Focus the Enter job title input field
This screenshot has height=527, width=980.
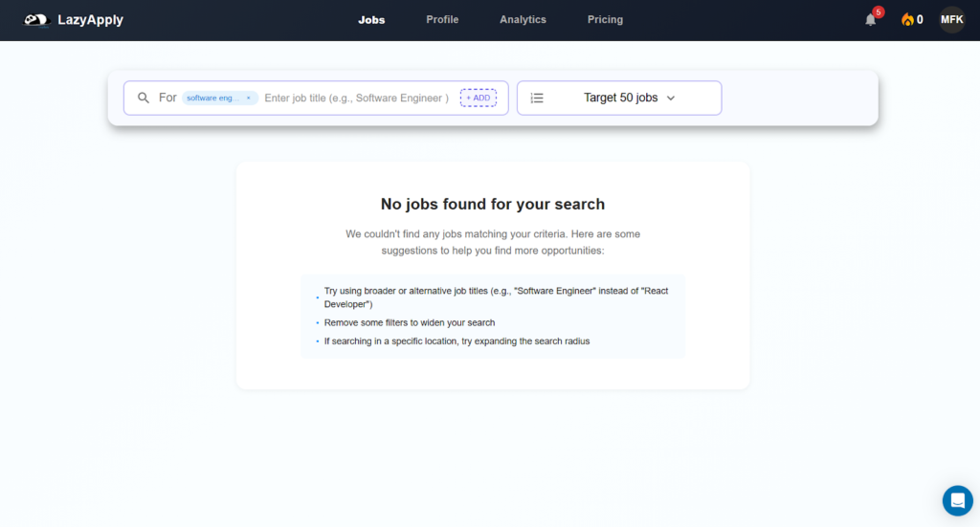pyautogui.click(x=357, y=98)
